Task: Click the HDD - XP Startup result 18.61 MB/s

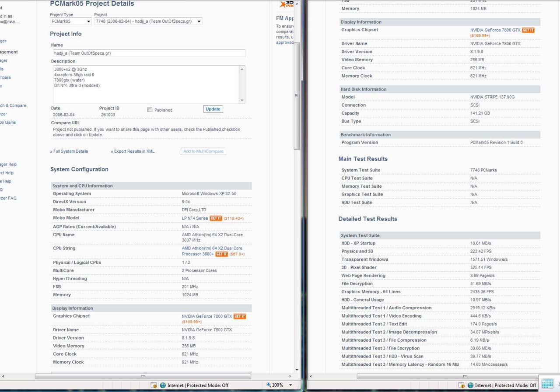Action: (x=480, y=243)
